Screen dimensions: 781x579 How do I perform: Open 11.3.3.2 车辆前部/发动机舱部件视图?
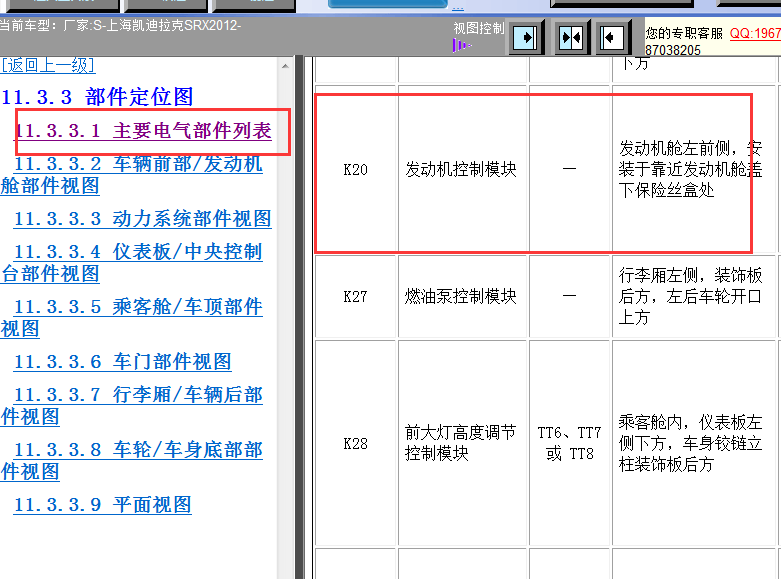(x=131, y=175)
